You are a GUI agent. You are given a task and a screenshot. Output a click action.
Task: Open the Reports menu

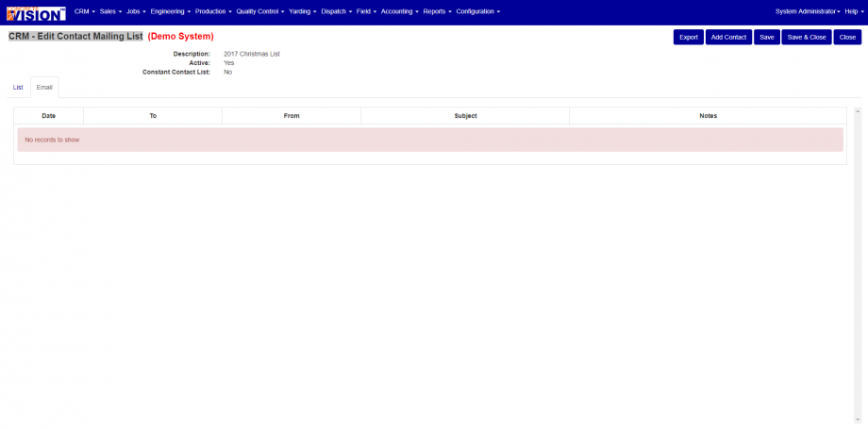pos(437,11)
